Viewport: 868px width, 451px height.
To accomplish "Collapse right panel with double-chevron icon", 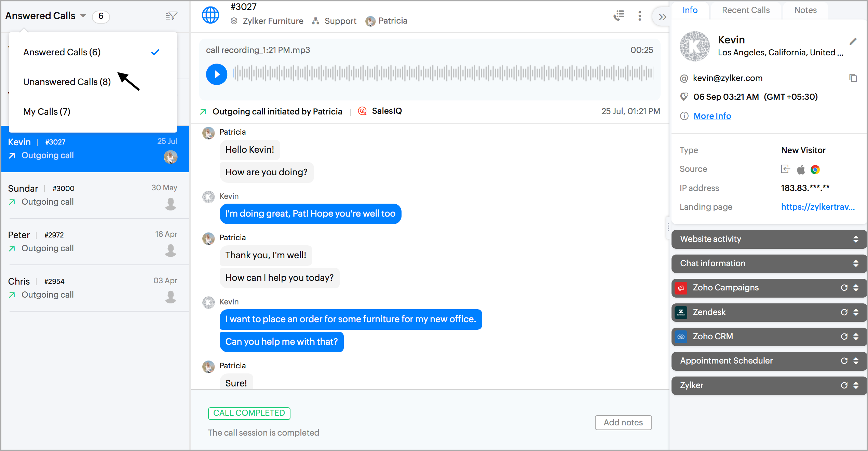I will [x=662, y=17].
